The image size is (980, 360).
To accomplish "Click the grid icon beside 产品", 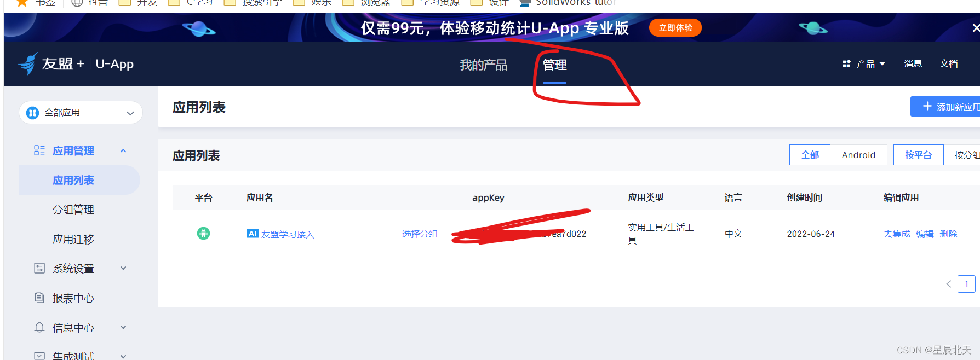I will click(x=846, y=64).
